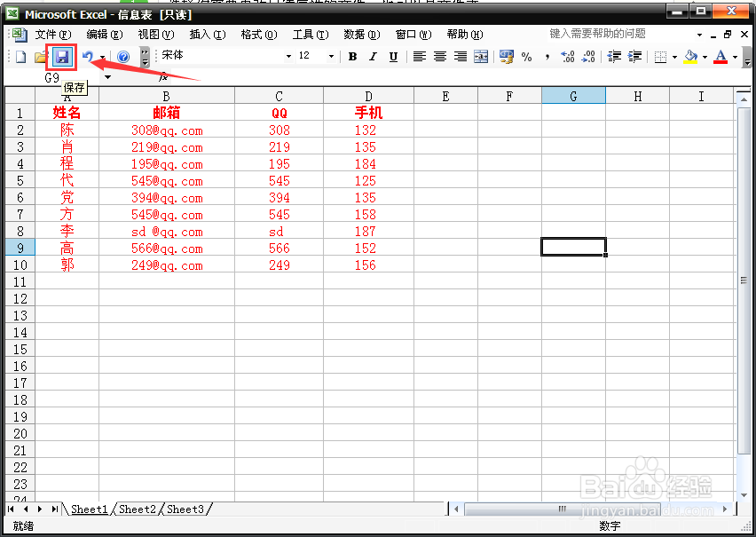Select cell containing 308@qq.com
The height and width of the screenshot is (537, 756).
tap(167, 130)
